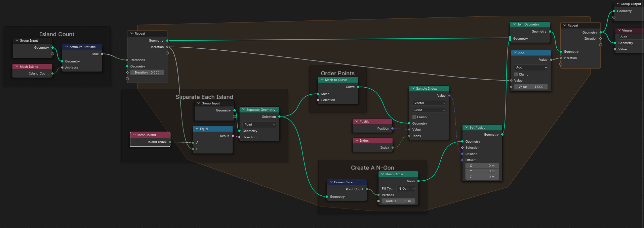The width and height of the screenshot is (644, 228).
Task: Click Mesh to Curve's Selection input socket
Action: click(x=318, y=100)
